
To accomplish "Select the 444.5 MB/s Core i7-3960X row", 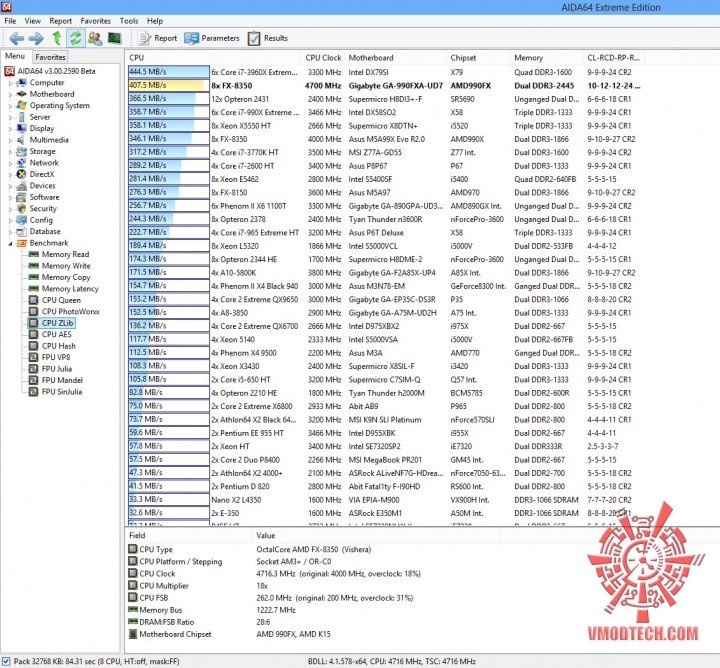I will 385,72.
